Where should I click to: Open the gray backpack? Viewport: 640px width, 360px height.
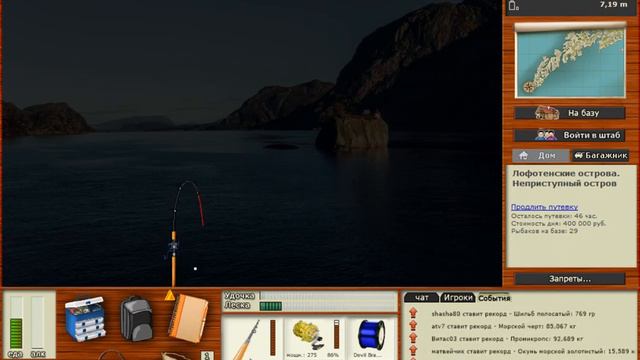point(136,319)
